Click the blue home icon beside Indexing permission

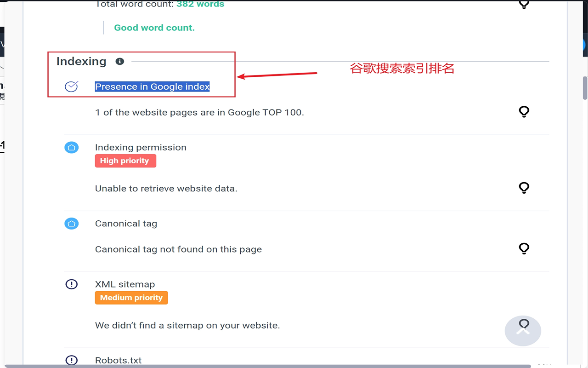(71, 147)
